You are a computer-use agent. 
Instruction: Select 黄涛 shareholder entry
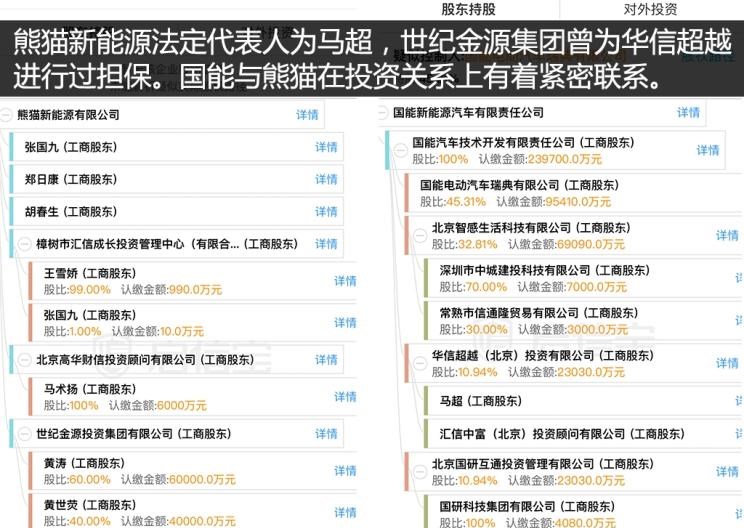click(x=192, y=471)
